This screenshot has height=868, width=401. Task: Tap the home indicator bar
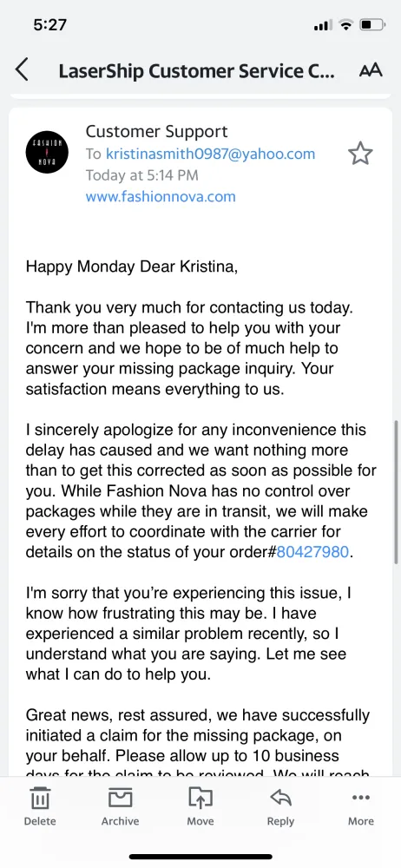pos(200,857)
